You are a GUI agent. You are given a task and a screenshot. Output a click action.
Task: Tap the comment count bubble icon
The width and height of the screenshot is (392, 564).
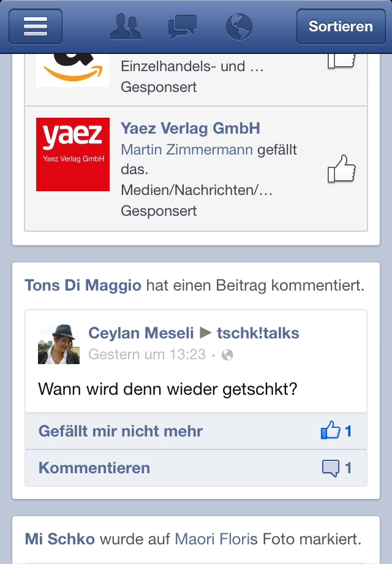331,468
